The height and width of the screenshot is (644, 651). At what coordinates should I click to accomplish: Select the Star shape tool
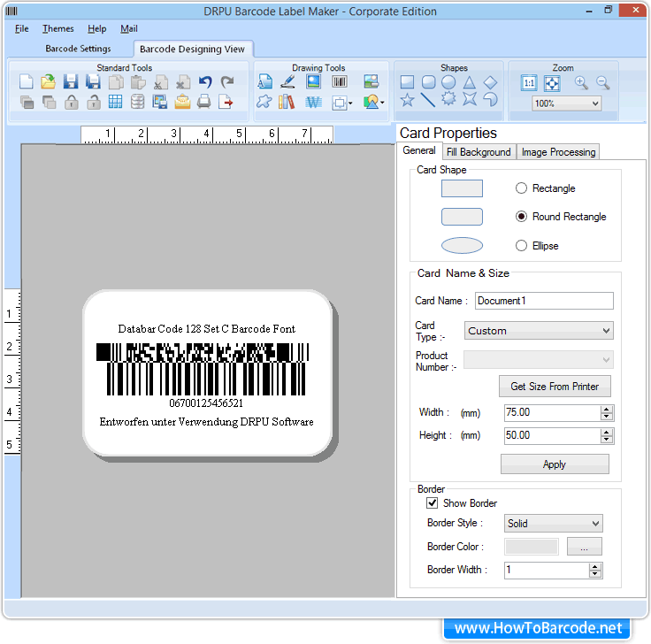tap(407, 100)
